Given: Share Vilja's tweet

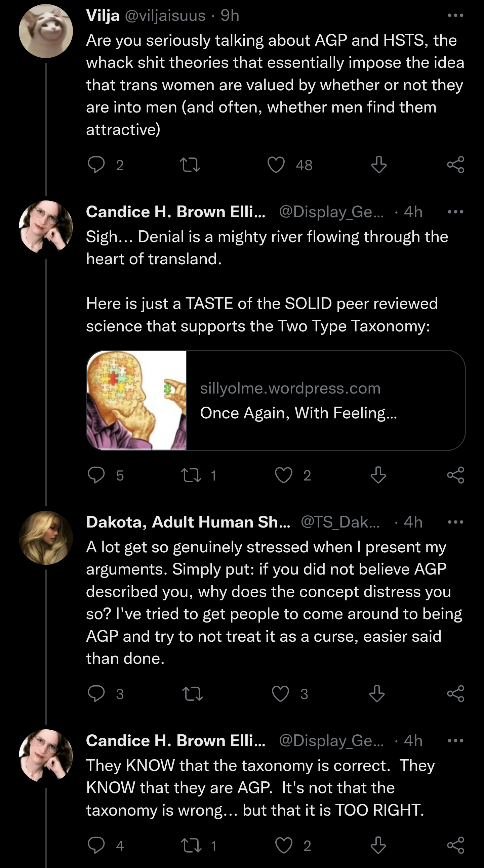Looking at the screenshot, I should 455,165.
